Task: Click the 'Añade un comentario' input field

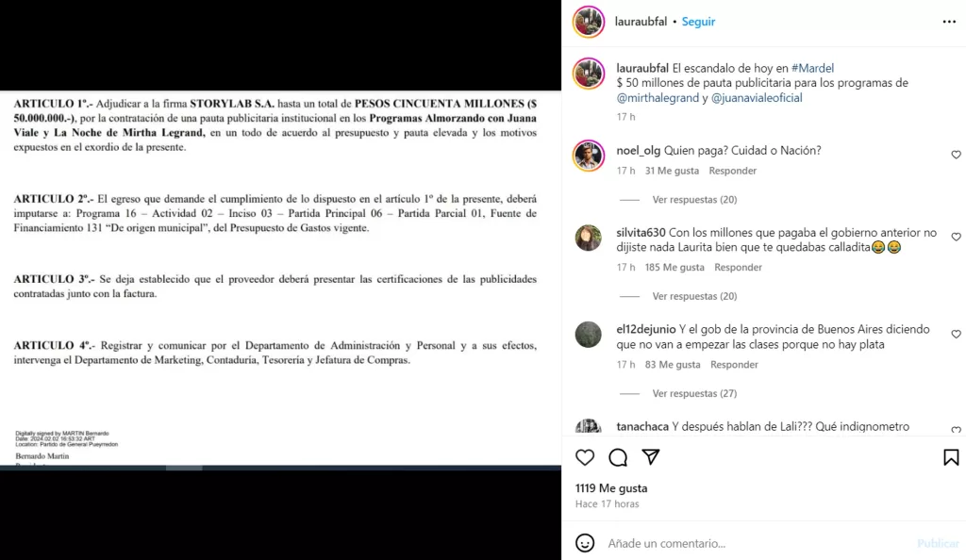Action: tap(758, 543)
